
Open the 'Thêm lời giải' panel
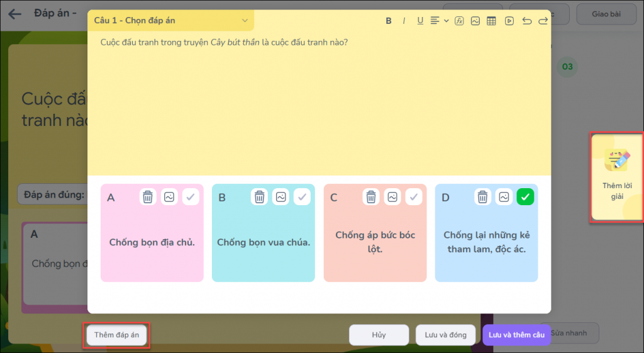click(x=617, y=177)
